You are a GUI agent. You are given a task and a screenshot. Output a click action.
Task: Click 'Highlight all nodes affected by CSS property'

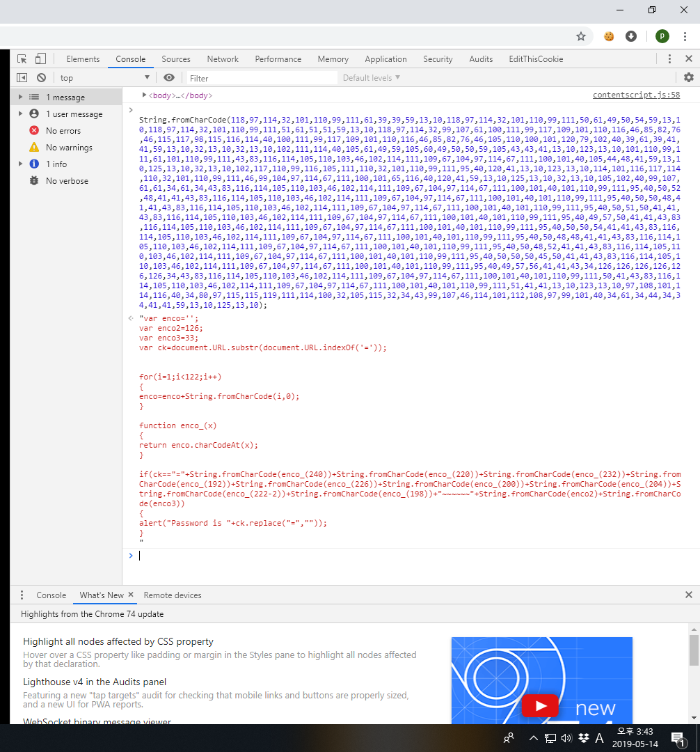118,642
